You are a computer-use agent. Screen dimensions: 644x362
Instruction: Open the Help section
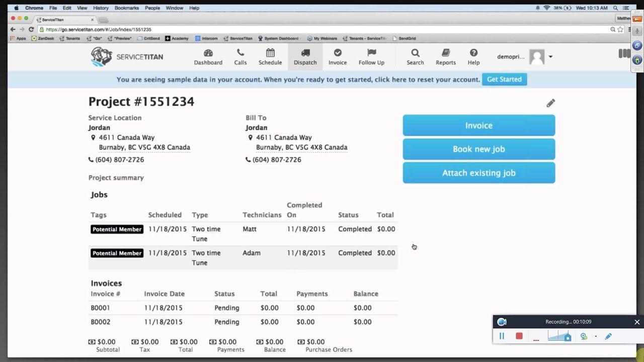point(473,57)
